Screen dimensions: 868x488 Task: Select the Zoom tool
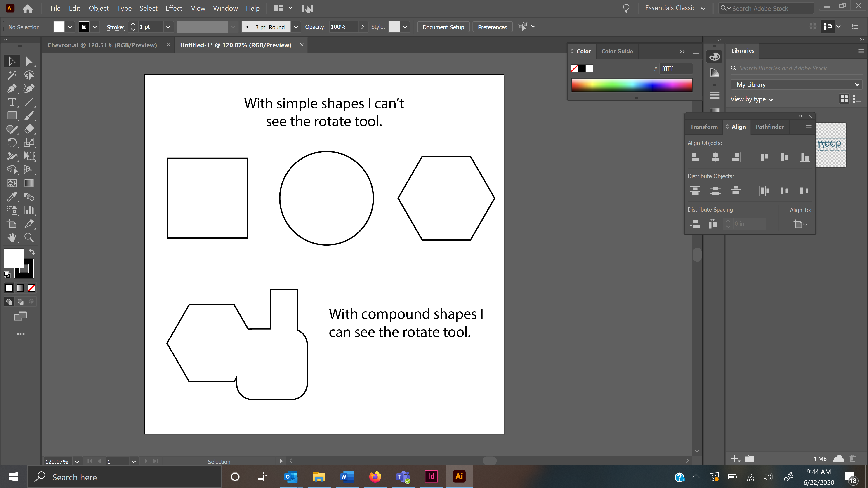tap(29, 237)
